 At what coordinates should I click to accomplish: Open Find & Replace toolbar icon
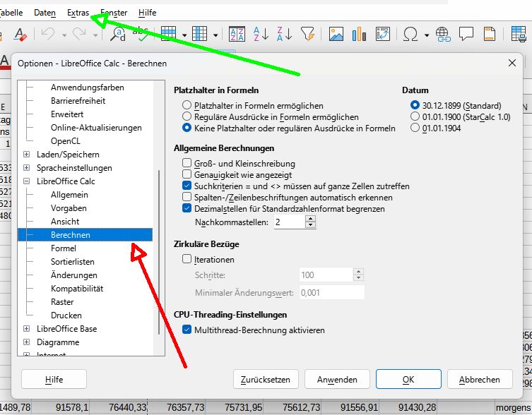(118, 35)
